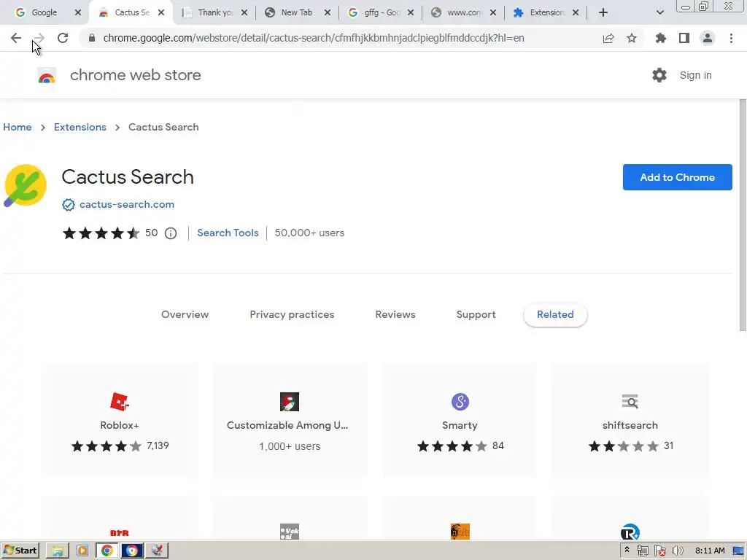This screenshot has height=560, width=747.
Task: Switch to the gffg Google tab
Action: (x=381, y=12)
